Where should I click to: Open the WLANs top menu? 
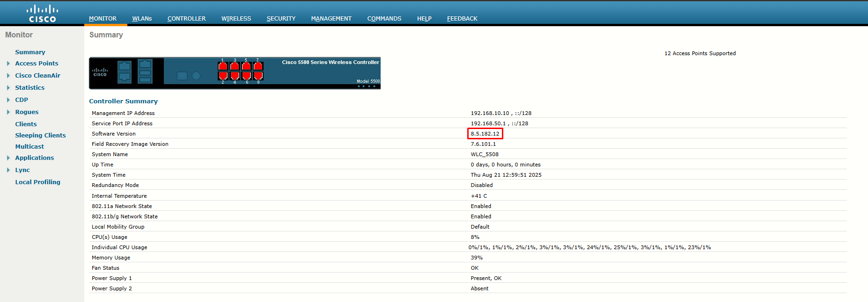[x=142, y=19]
